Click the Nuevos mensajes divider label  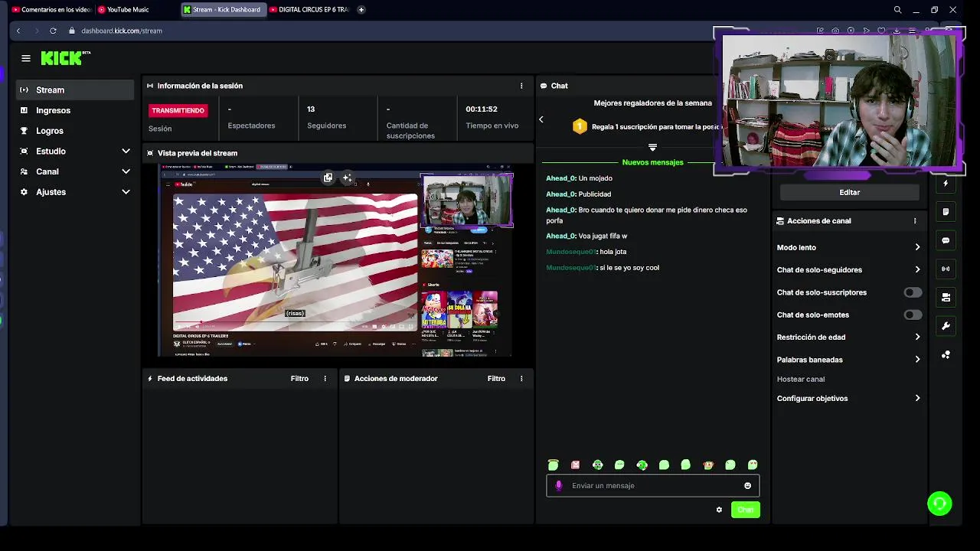click(x=652, y=162)
